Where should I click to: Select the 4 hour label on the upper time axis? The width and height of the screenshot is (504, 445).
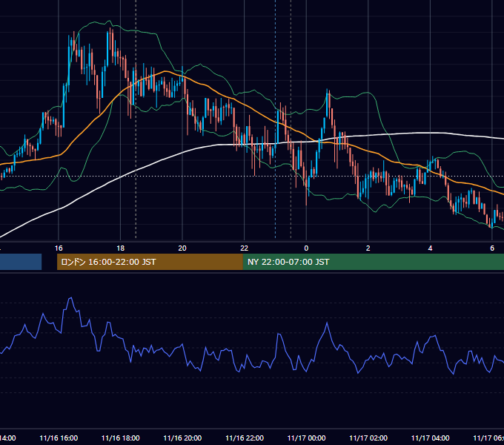(430, 248)
